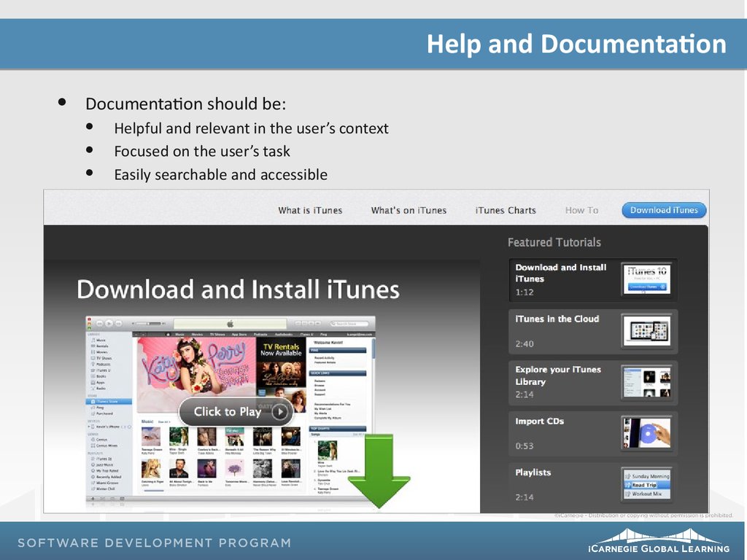Click the Featured Tutorials heading
The image size is (747, 560).
pos(554,242)
